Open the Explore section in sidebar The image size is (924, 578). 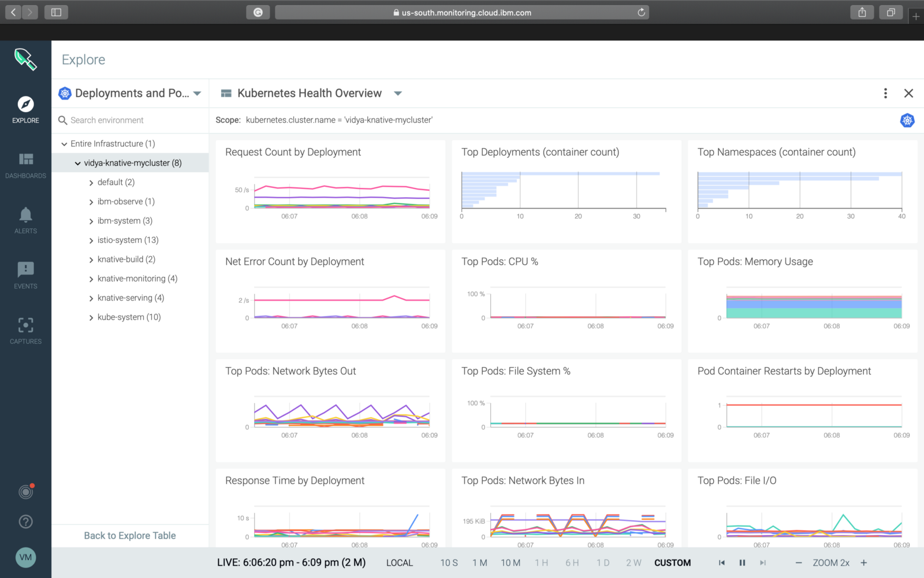(25, 110)
